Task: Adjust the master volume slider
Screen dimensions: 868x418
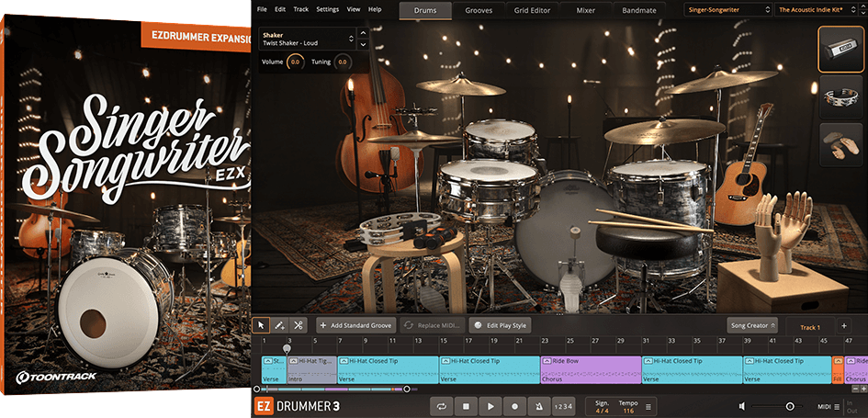Action: pos(789,406)
